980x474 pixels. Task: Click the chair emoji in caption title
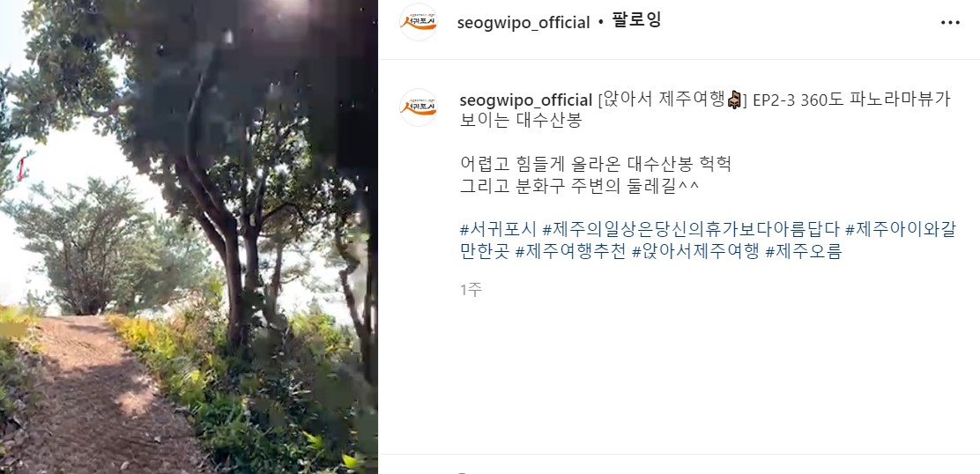pos(734,100)
